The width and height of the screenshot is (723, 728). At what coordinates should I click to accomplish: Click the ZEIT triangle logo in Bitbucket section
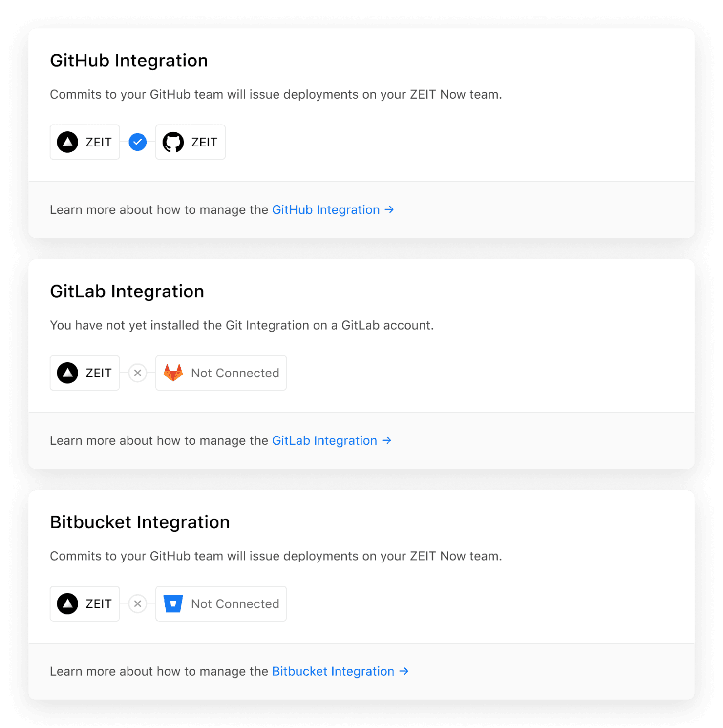point(67,604)
